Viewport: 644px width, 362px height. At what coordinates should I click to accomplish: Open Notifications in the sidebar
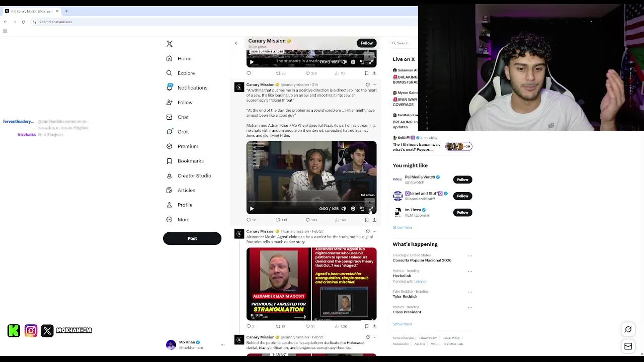coord(187,87)
